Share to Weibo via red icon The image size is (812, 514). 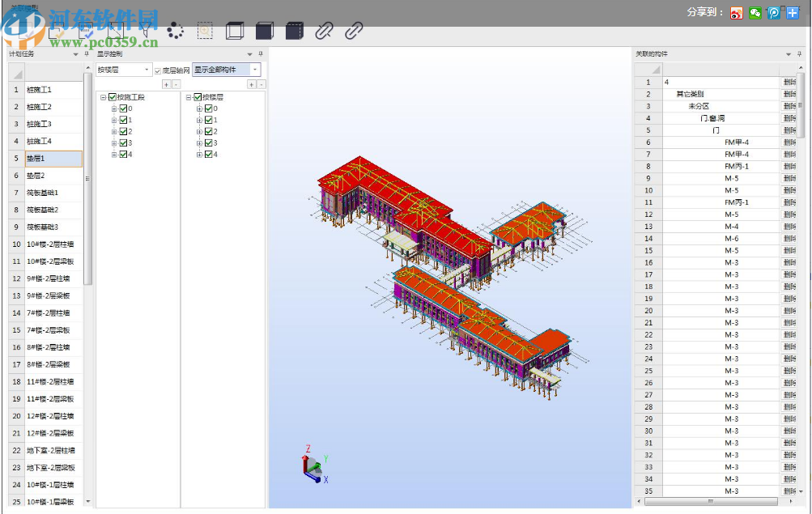click(736, 12)
